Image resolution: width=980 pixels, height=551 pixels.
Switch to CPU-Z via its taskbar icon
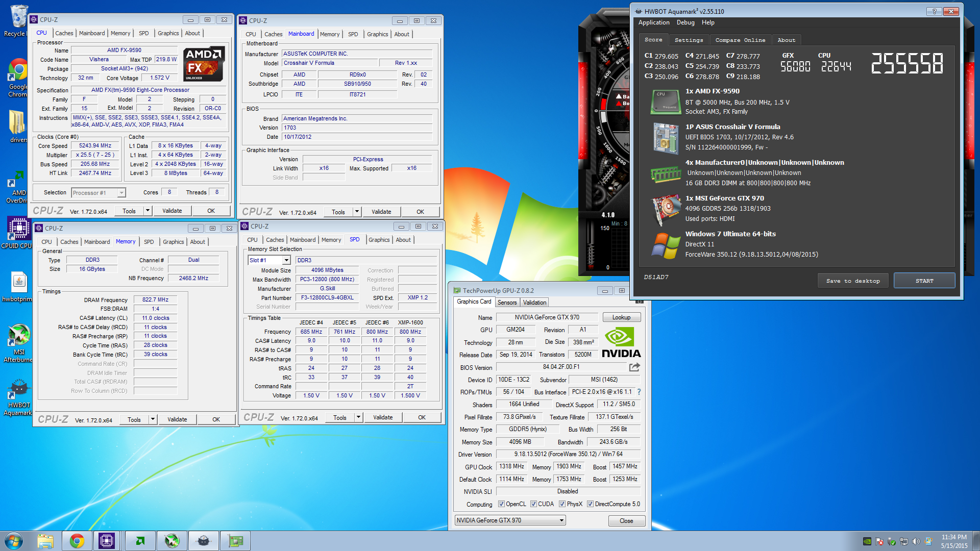[107, 541]
